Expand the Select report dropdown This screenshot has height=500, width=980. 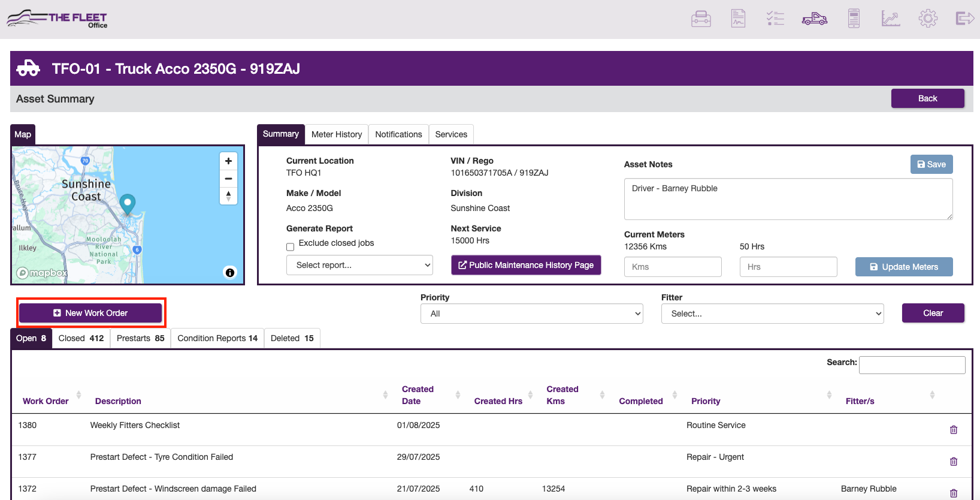click(x=359, y=265)
